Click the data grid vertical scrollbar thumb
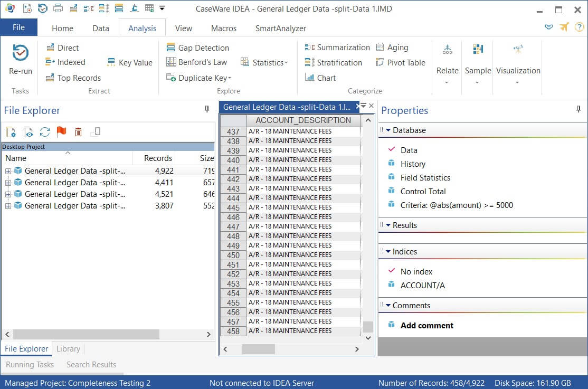 click(x=368, y=327)
